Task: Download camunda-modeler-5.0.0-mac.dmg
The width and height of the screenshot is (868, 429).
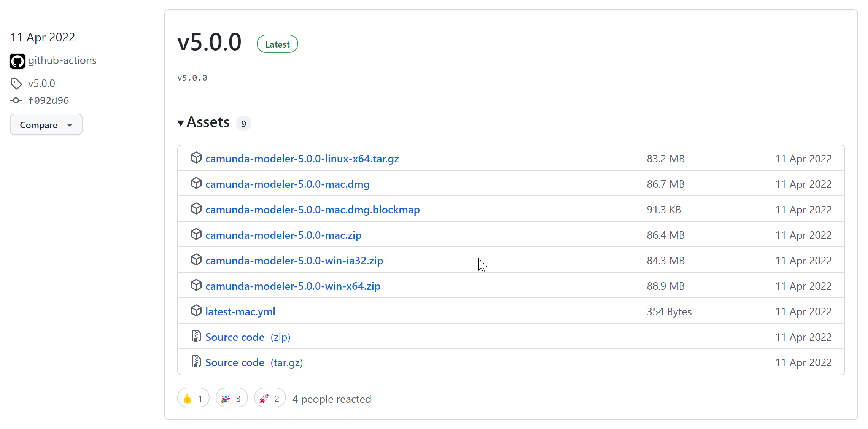Action: (x=287, y=184)
